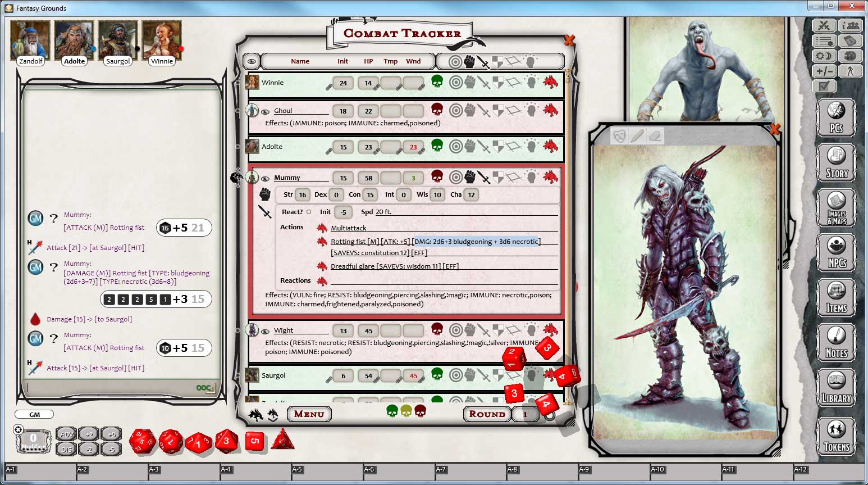
Task: Toggle Mummy's visibility eye icon
Action: click(x=266, y=178)
